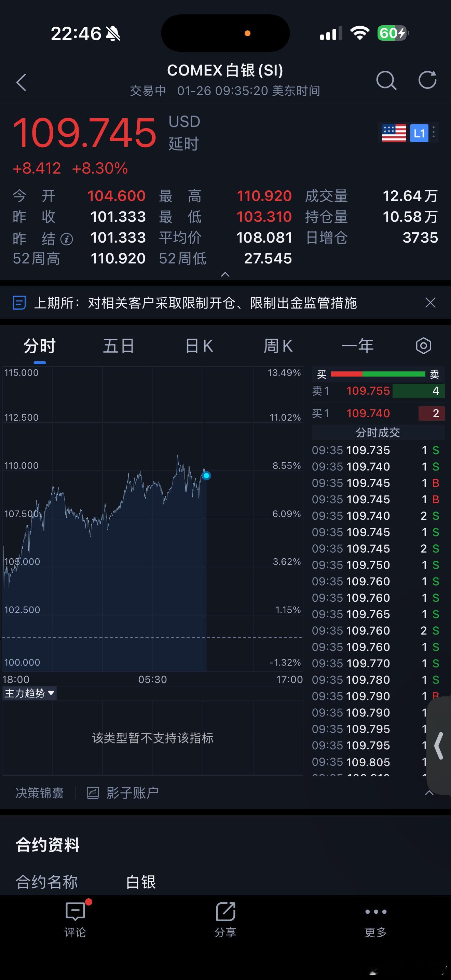Image resolution: width=451 pixels, height=980 pixels.
Task: Tap the COMEX白银 (SI) title
Action: tap(225, 70)
